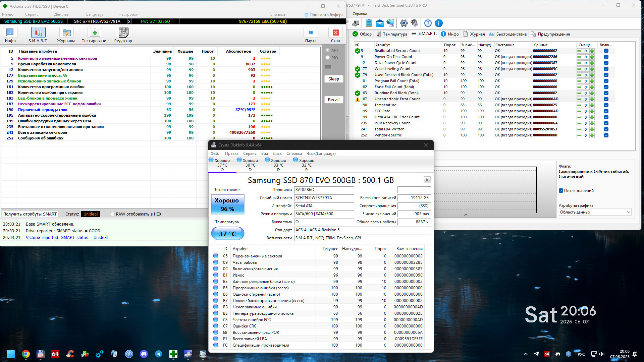
Task: Click the Sleep button in Victoria
Action: tap(333, 79)
